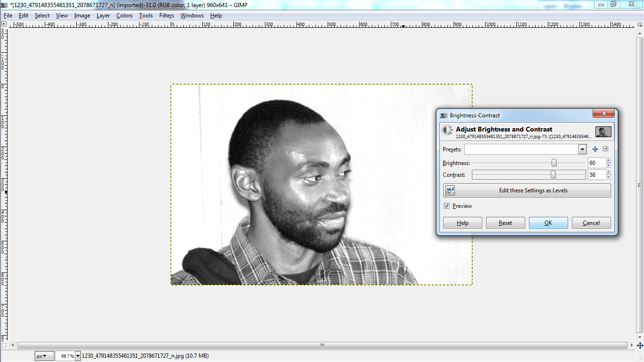
Task: Decrease Contrast value with down stepper
Action: (x=608, y=177)
